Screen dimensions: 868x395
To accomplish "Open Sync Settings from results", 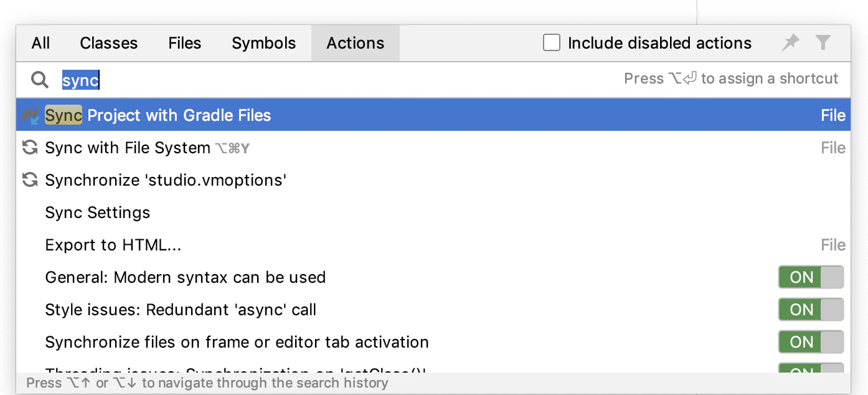I will 433,212.
